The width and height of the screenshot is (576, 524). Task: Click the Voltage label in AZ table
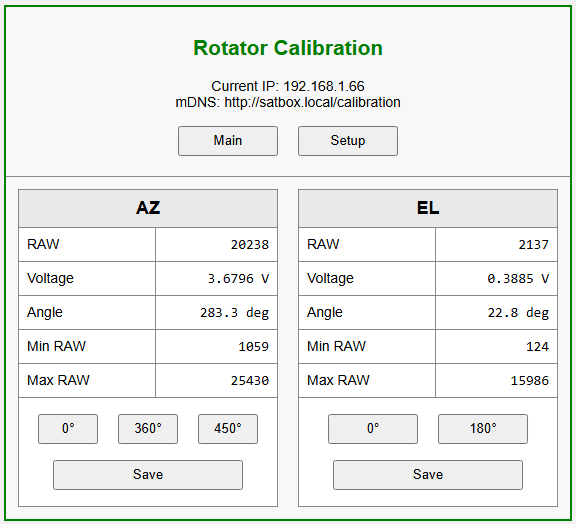[x=50, y=279]
